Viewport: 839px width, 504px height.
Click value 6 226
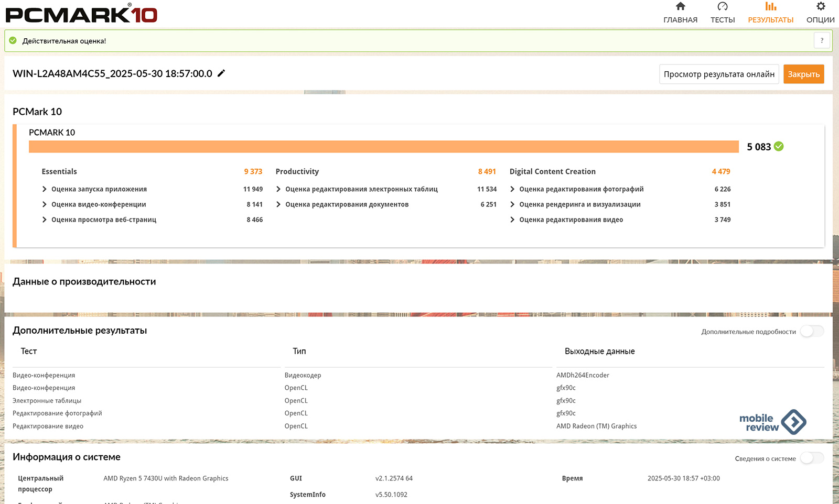point(723,189)
